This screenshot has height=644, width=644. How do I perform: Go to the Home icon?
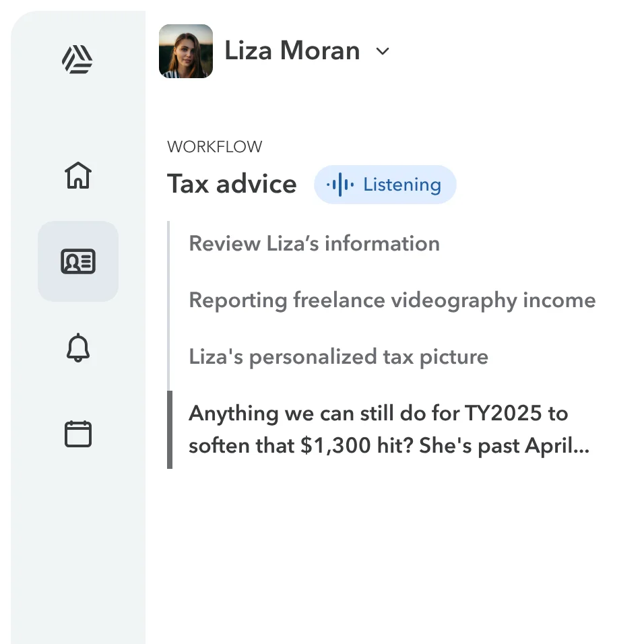pos(78,175)
